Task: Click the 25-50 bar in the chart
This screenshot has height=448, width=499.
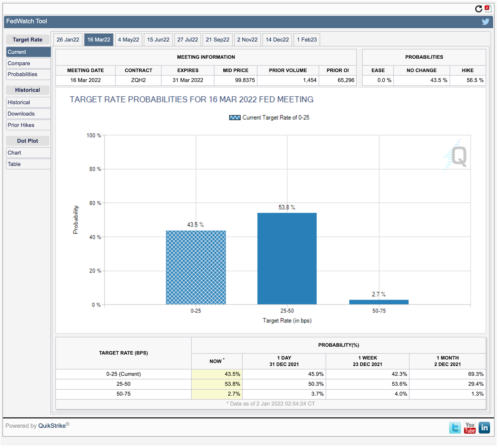Action: tap(287, 258)
